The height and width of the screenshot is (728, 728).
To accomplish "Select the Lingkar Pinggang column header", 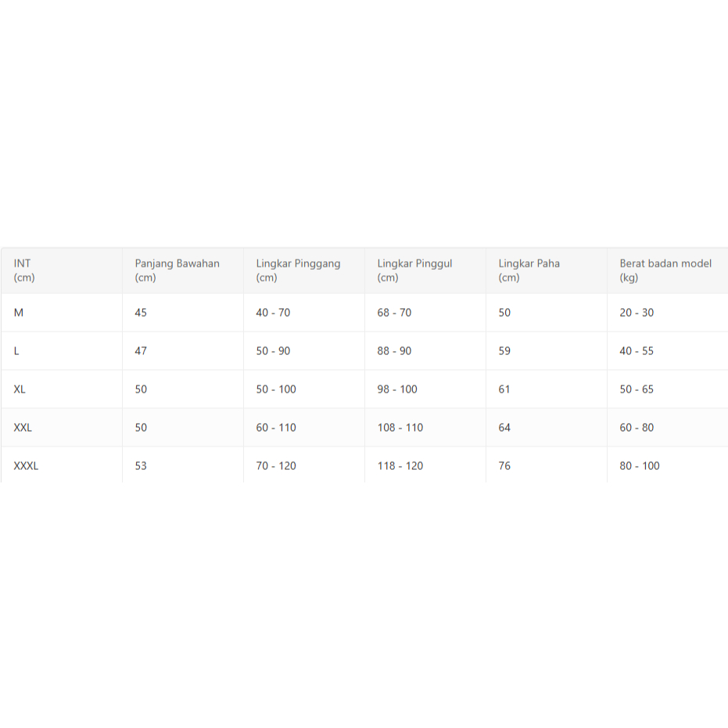I will coord(298,271).
